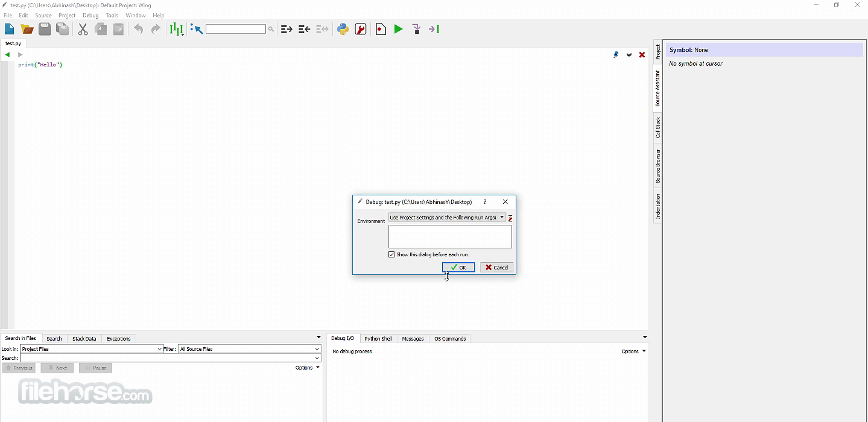Click the blue goto-symbol arrow icon

coord(197,29)
